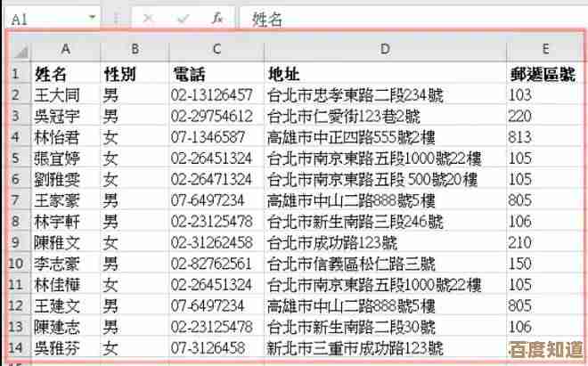Click the Name Box showing A1
The height and width of the screenshot is (366, 588).
click(x=45, y=17)
